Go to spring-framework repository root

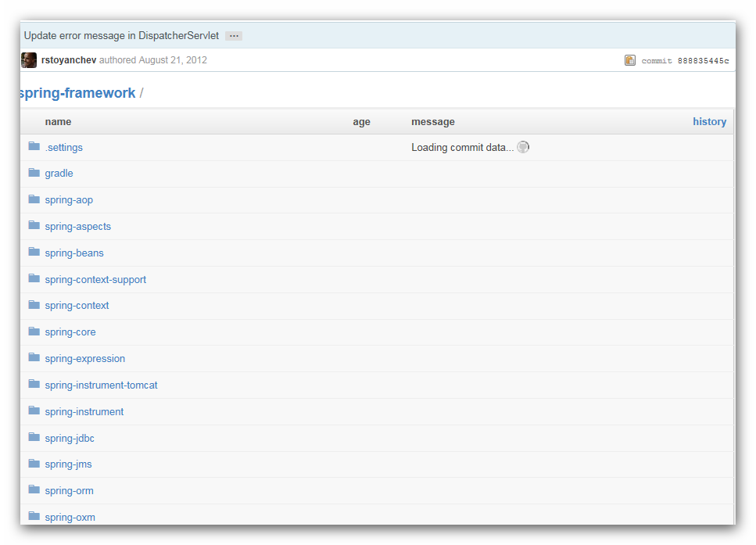77,92
